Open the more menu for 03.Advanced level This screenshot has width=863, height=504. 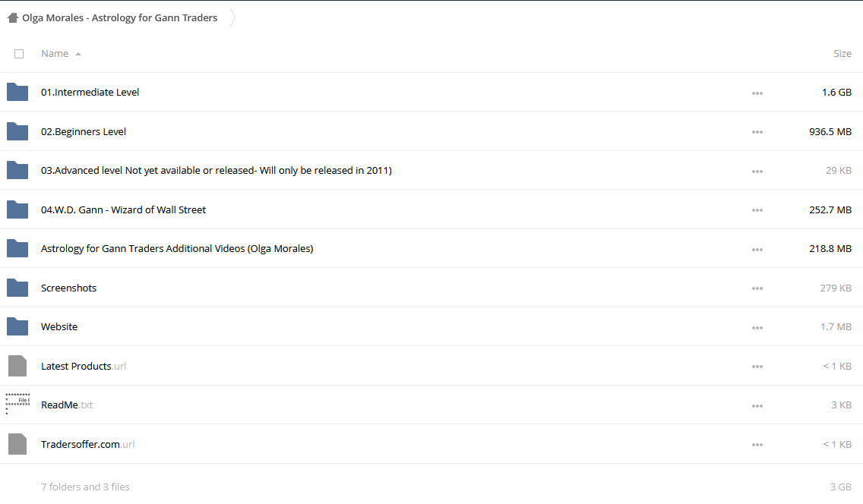757,172
